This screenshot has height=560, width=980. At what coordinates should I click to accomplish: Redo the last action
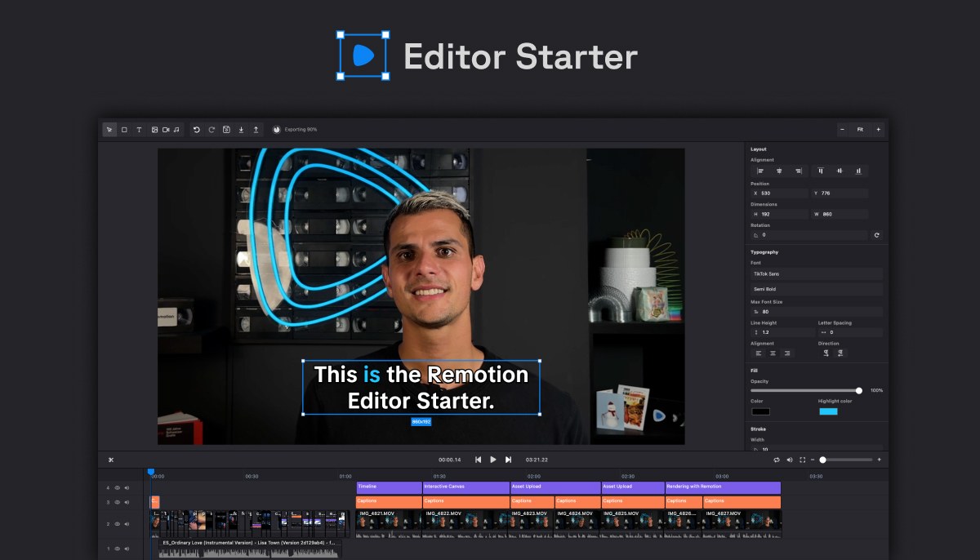(212, 129)
